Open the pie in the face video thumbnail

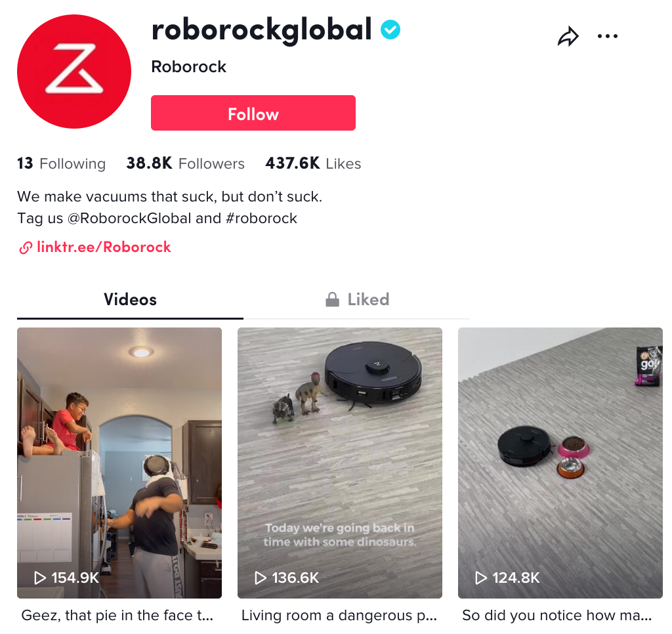tap(119, 463)
